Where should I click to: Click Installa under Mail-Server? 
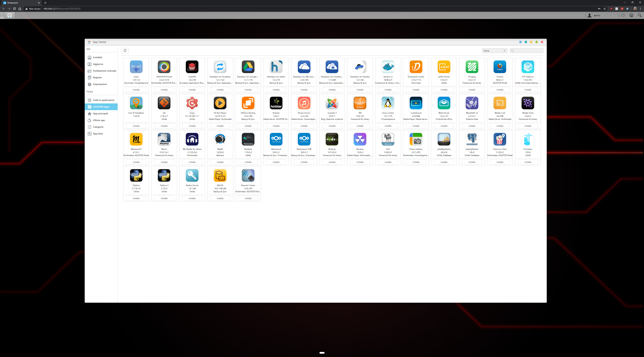click(x=444, y=126)
